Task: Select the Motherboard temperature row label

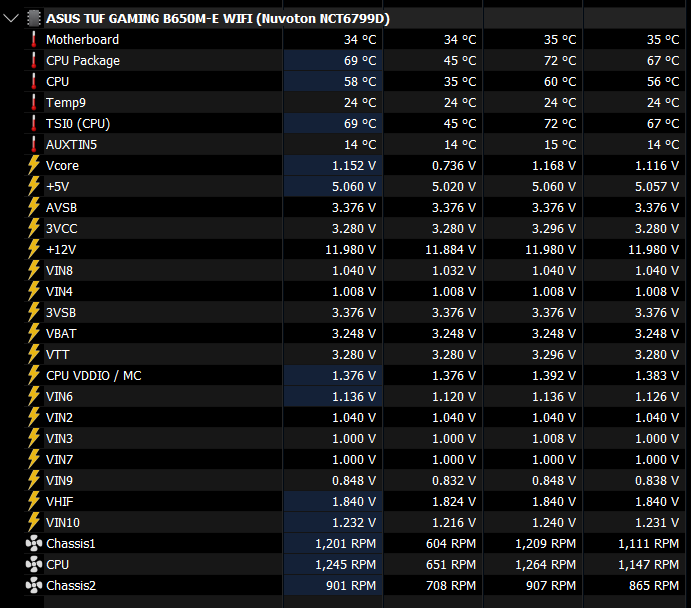Action: click(82, 40)
